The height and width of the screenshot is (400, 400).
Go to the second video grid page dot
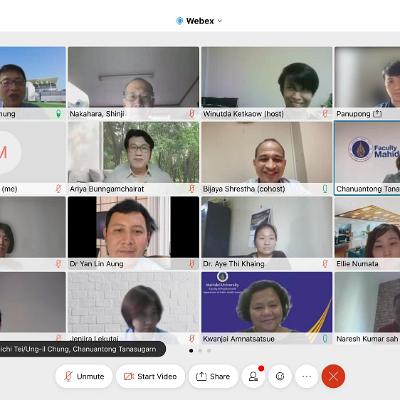[200, 351]
